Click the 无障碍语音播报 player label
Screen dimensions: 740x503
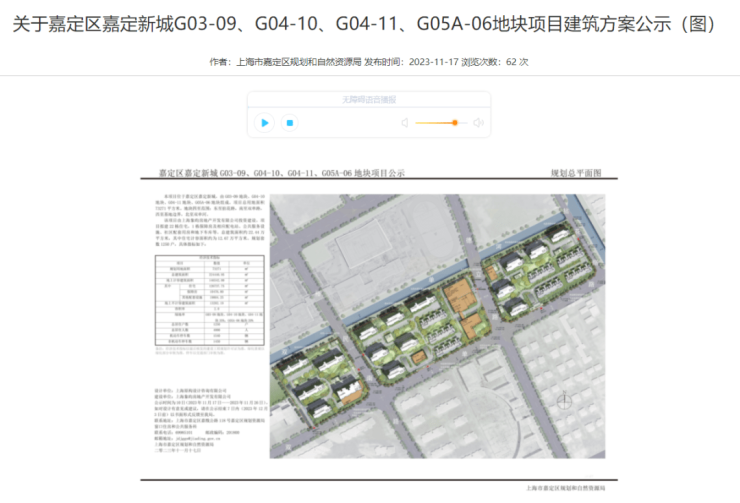click(369, 99)
